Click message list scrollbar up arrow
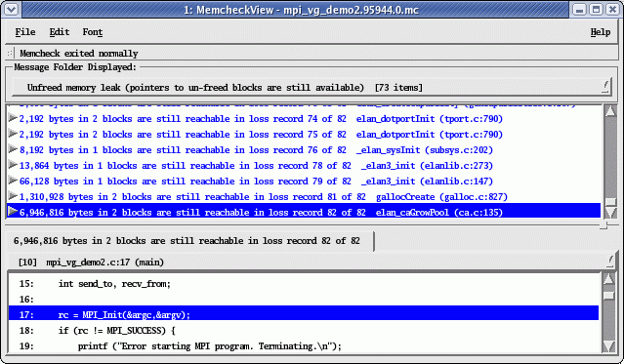Screen dimensions: 624x364 coord(610,111)
